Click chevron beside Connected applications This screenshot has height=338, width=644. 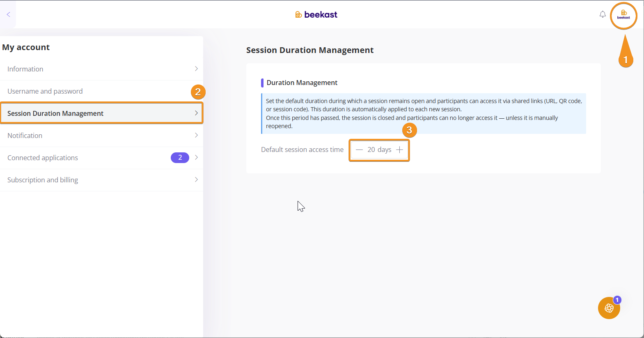[196, 157]
